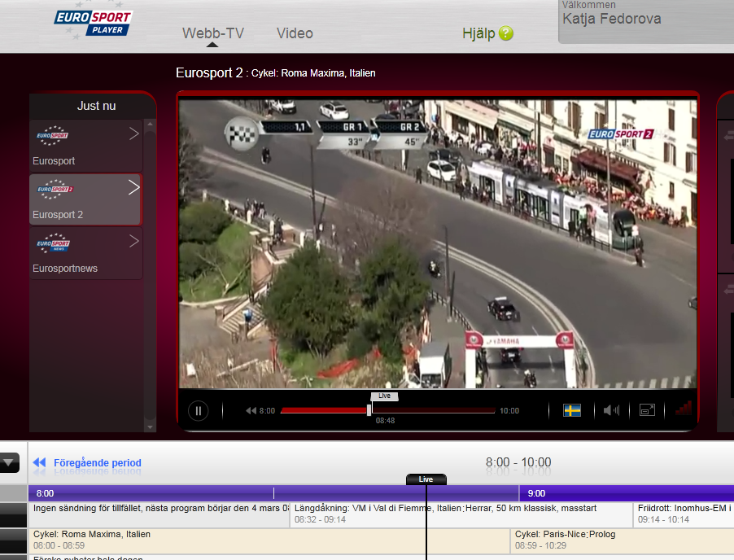
Task: Toggle fullscreen mode in the video player
Action: click(647, 410)
